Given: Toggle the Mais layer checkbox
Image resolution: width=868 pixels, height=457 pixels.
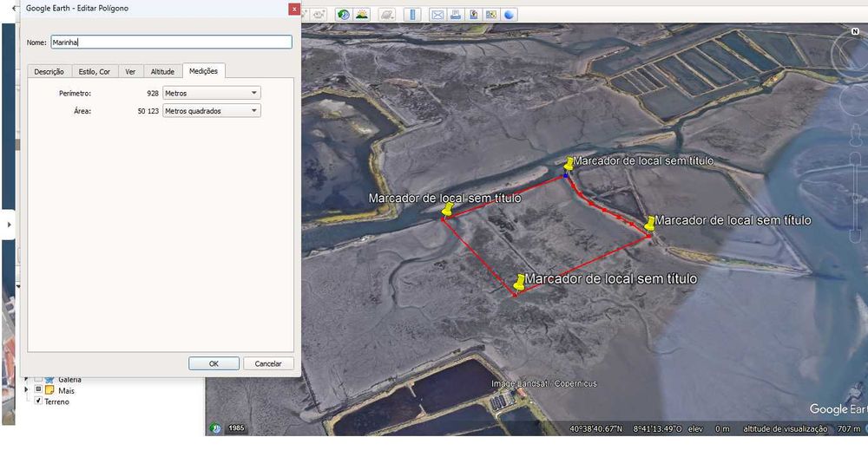Looking at the screenshot, I should (x=38, y=389).
